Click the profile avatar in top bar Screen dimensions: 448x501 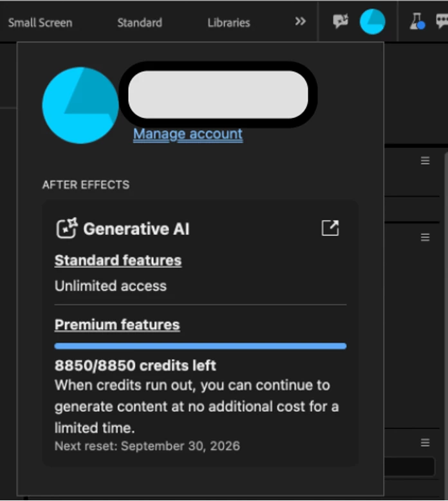pos(372,22)
